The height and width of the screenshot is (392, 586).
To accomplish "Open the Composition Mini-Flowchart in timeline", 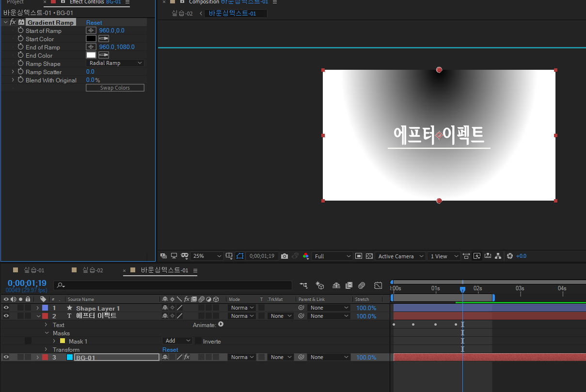I will point(303,285).
